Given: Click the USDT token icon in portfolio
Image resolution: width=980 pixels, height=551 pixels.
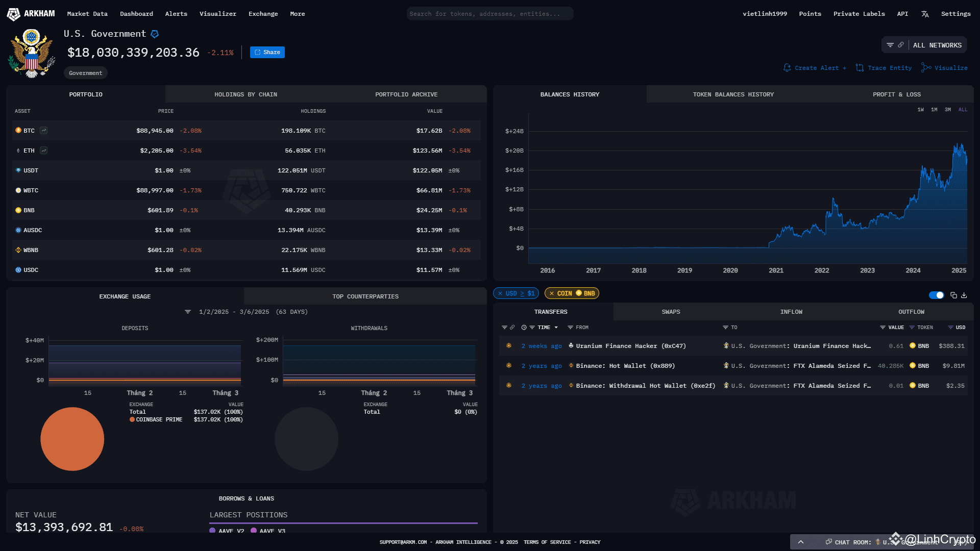Looking at the screenshot, I should point(18,170).
